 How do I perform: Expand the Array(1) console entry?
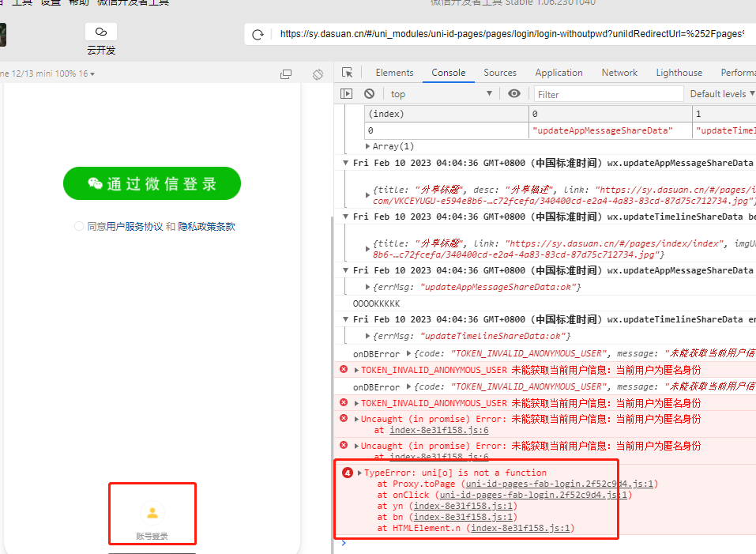(x=368, y=146)
